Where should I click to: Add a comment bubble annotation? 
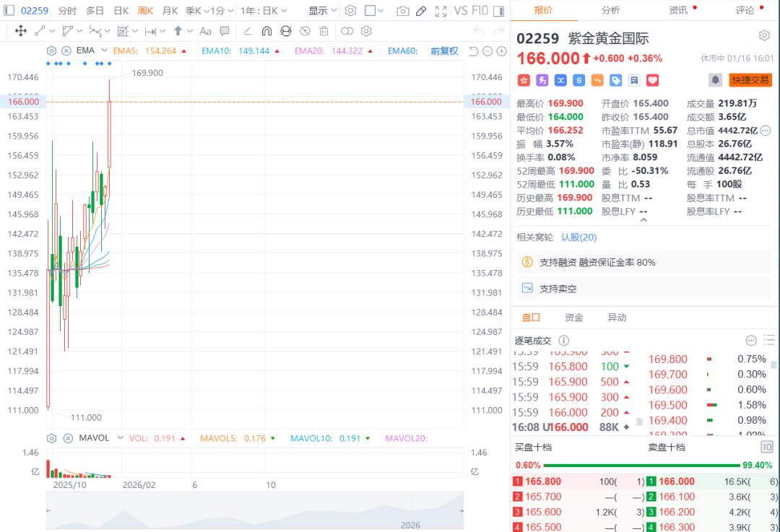click(225, 31)
